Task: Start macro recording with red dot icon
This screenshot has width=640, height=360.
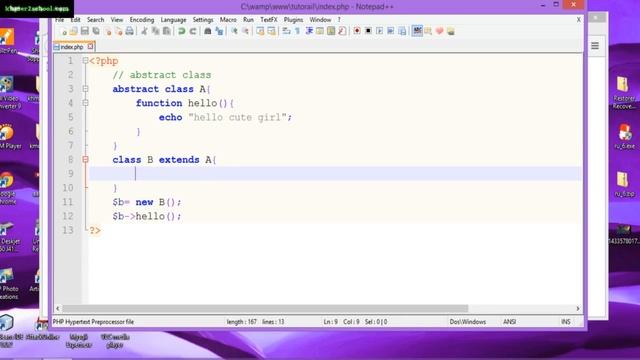Action: (x=357, y=31)
